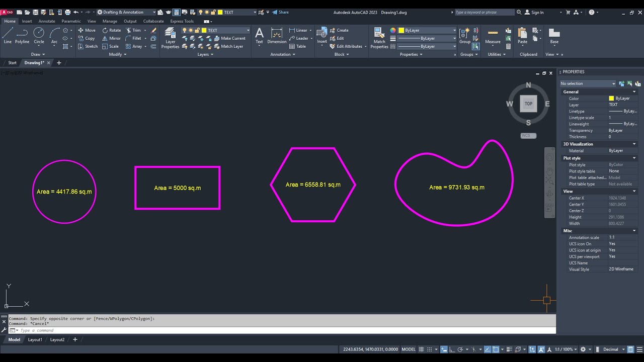Expand the Draw panel flyout
Image resolution: width=644 pixels, height=362 pixels.
pyautogui.click(x=38, y=54)
